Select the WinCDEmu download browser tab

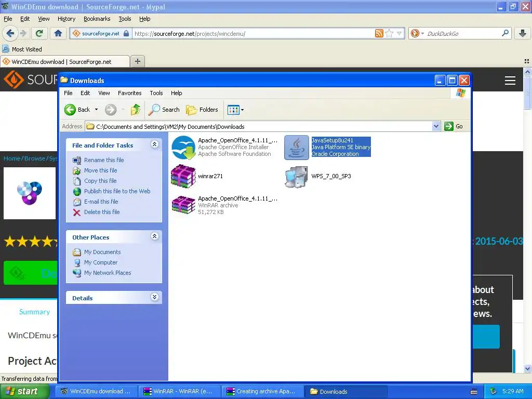click(x=65, y=62)
